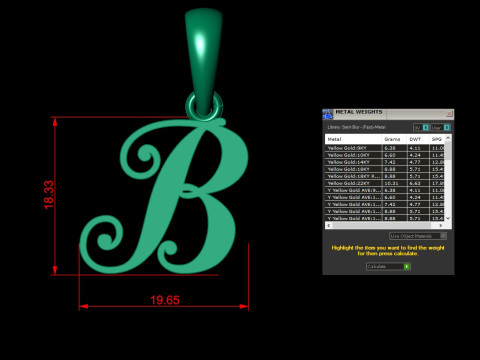
Task: Click the User input field
Action: [437, 127]
